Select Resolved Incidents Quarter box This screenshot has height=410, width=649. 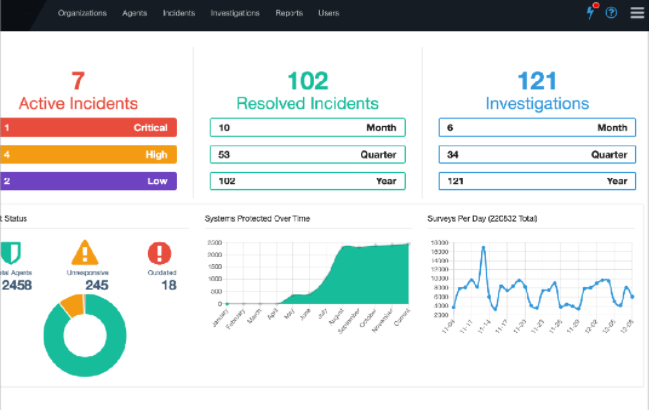308,154
